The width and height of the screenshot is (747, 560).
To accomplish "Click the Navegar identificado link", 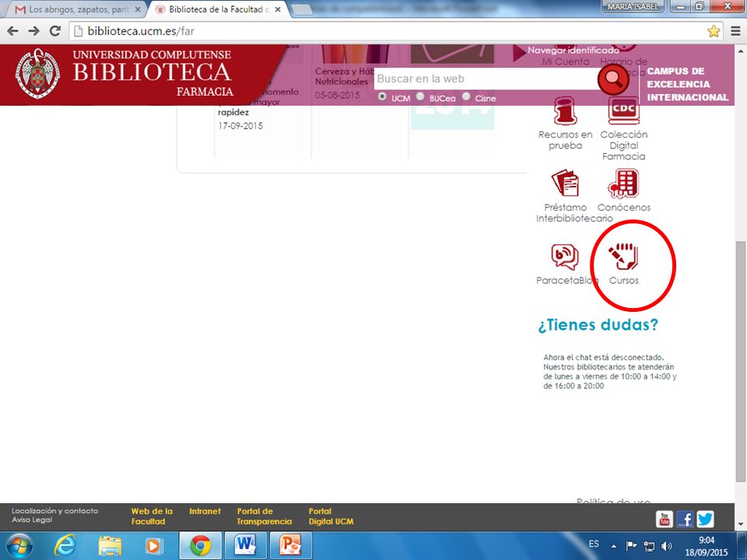I will coord(573,50).
